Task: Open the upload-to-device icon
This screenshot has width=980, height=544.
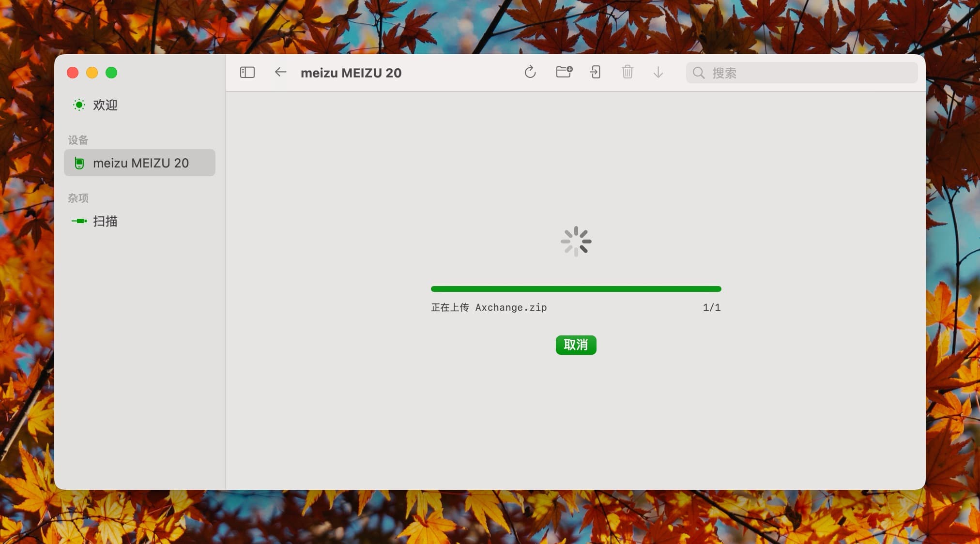Action: coord(595,72)
